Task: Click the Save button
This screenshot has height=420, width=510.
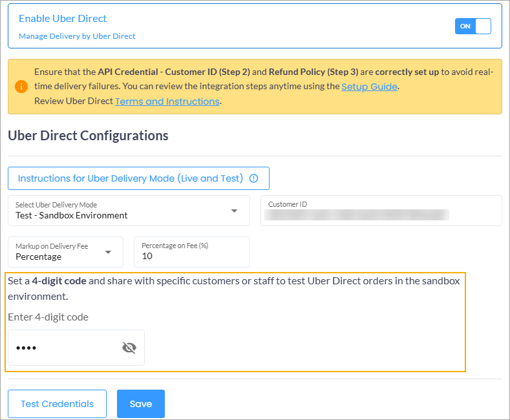Action: (141, 404)
